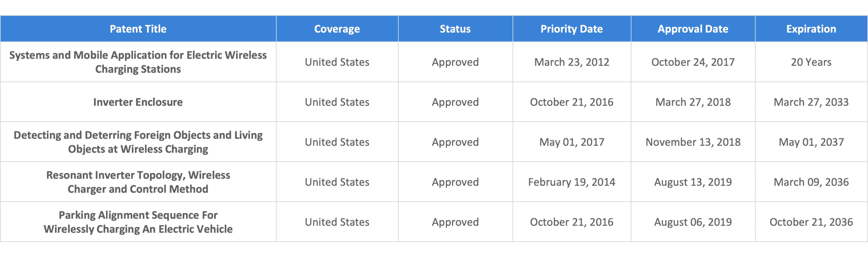Click the Patent Title column header
The image size is (868, 257).
(138, 29)
